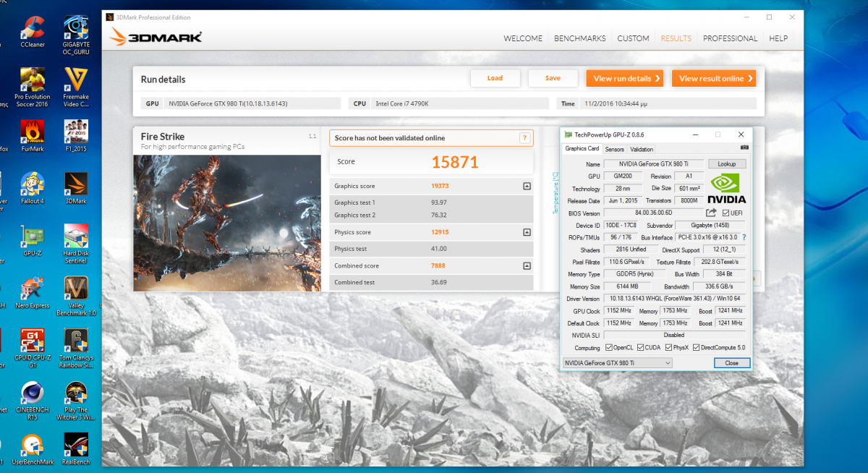The height and width of the screenshot is (473, 868).
Task: Select the UserBenchMark desktop icon
Action: (x=33, y=449)
